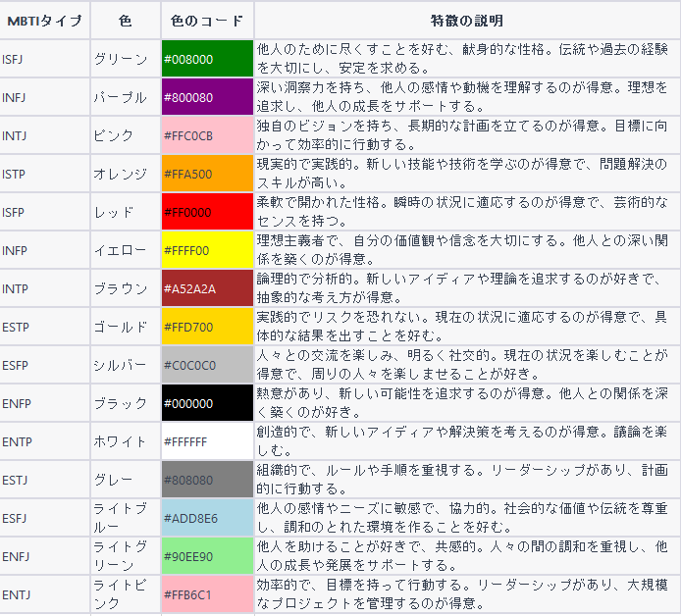Click the グレー color name cell
This screenshot has height=616, width=681.
point(126,480)
